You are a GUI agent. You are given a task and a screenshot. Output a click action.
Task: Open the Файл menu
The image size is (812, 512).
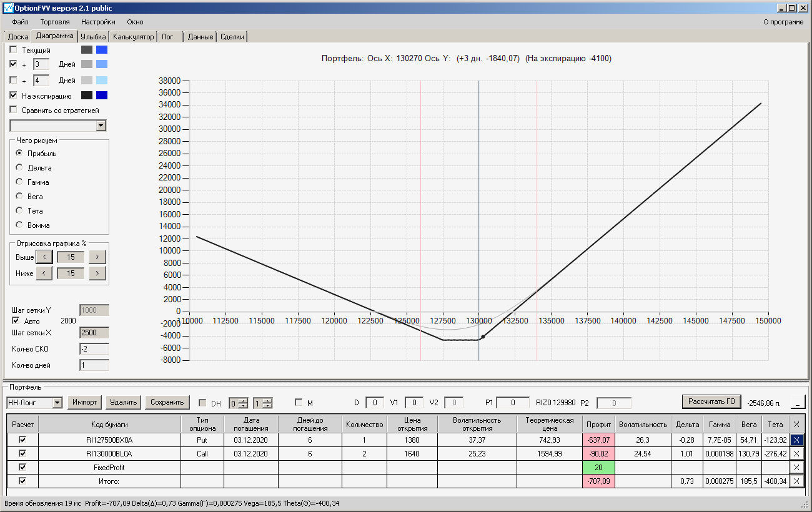[x=20, y=22]
